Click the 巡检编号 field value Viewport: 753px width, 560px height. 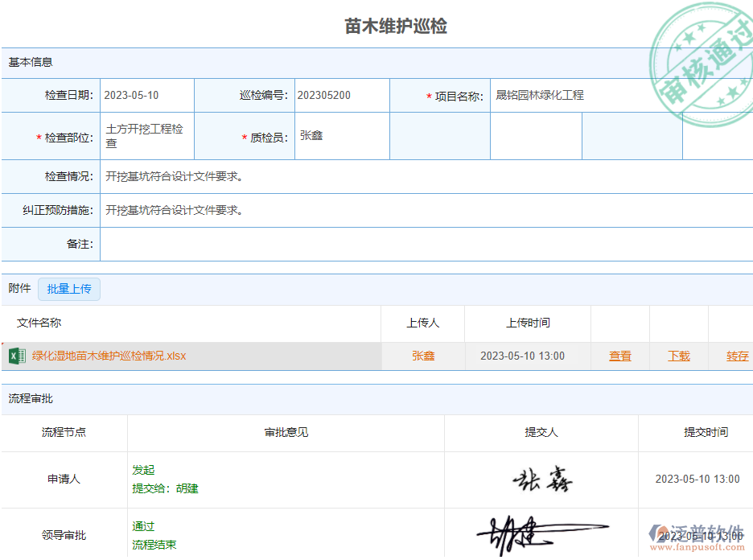tap(341, 96)
